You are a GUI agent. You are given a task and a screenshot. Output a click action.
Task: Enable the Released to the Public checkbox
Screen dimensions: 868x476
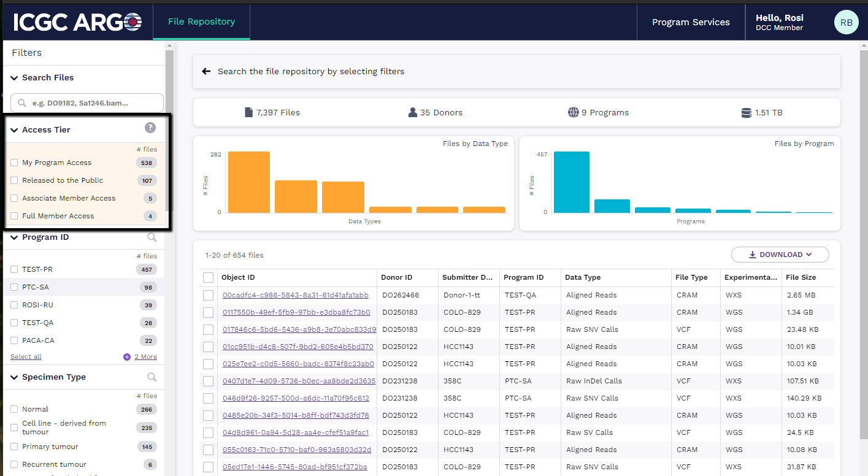[x=14, y=180]
